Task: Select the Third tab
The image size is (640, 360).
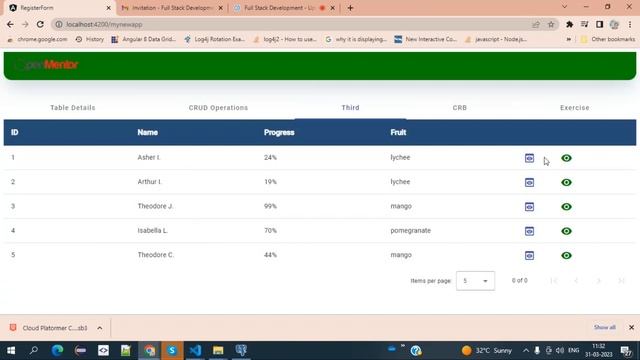Action: (351, 108)
